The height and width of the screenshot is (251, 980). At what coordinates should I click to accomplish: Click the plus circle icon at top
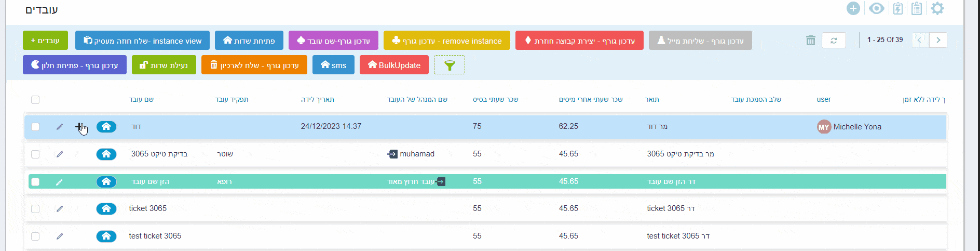(853, 8)
